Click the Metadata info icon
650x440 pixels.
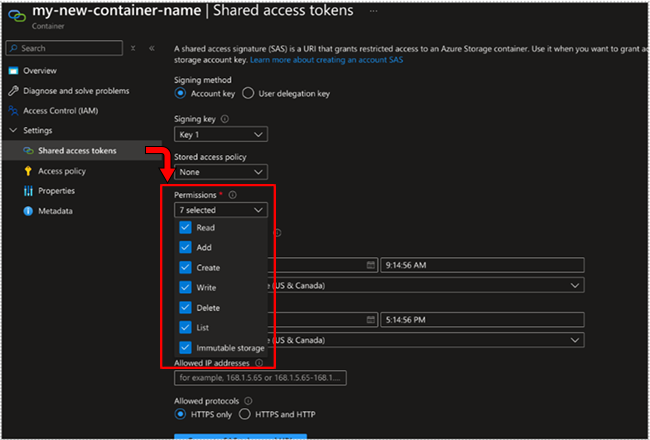[x=28, y=211]
